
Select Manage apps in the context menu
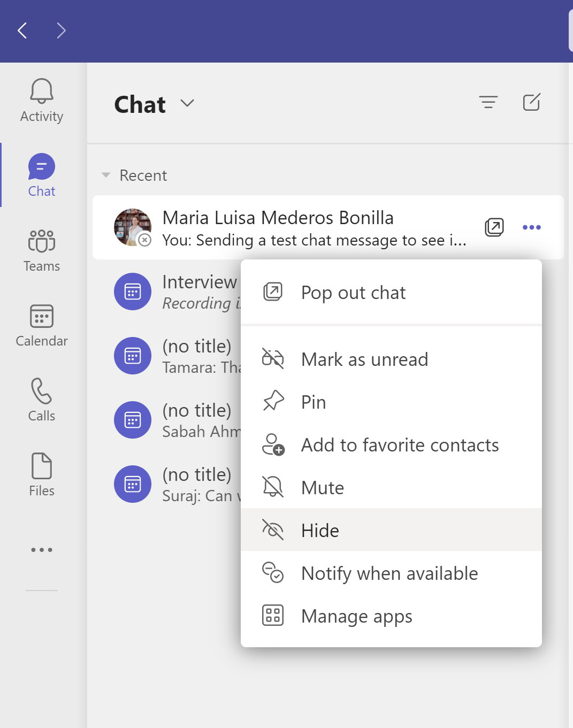point(356,616)
